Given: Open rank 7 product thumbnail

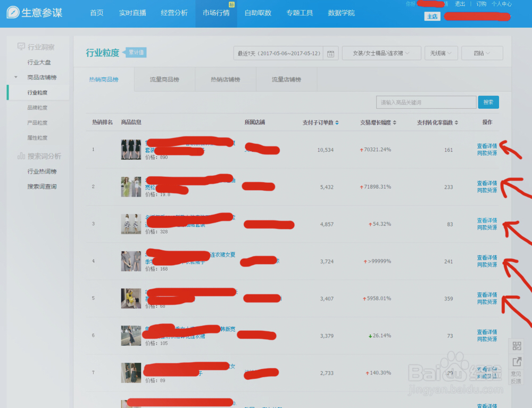Looking at the screenshot, I should point(131,373).
